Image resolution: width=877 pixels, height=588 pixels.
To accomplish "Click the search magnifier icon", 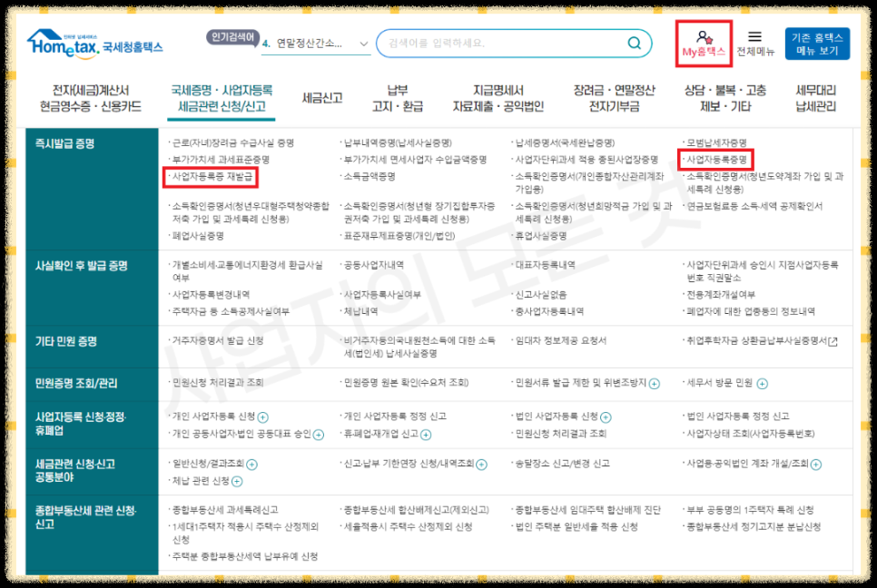I will coord(636,43).
